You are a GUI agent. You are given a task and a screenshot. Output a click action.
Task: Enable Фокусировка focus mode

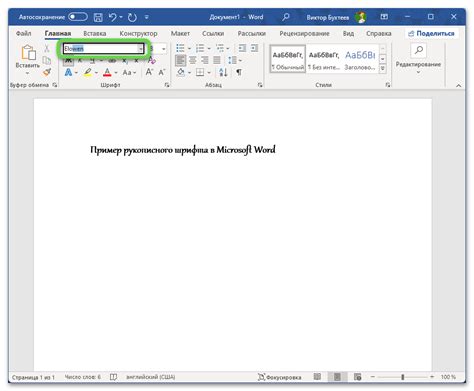click(x=279, y=377)
